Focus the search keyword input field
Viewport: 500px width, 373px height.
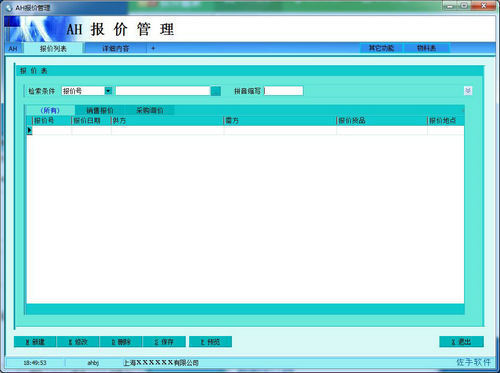click(163, 91)
